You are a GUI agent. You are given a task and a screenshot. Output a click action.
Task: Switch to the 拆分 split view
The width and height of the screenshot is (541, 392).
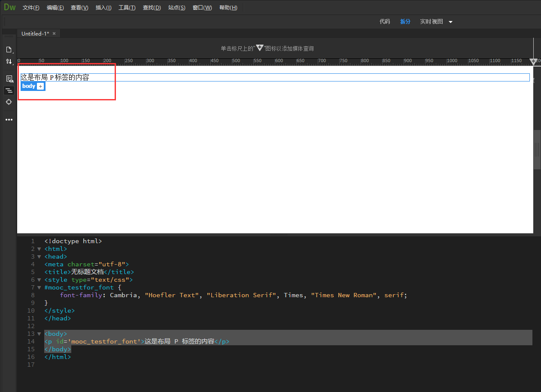[x=405, y=21]
